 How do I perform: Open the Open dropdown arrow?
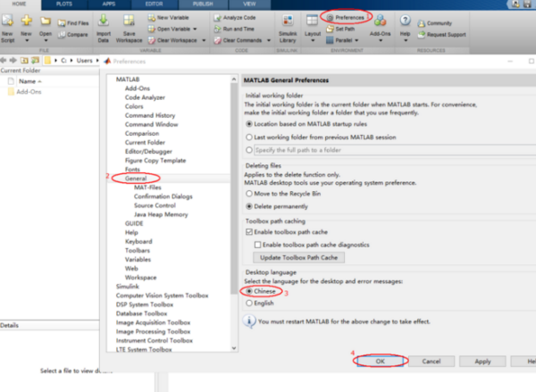pyautogui.click(x=46, y=41)
